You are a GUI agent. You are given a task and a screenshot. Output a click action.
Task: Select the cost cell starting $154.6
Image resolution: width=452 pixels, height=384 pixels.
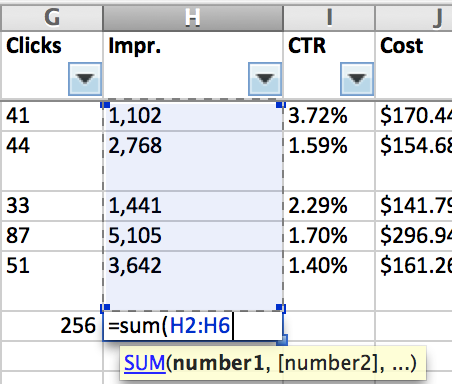[414, 161]
